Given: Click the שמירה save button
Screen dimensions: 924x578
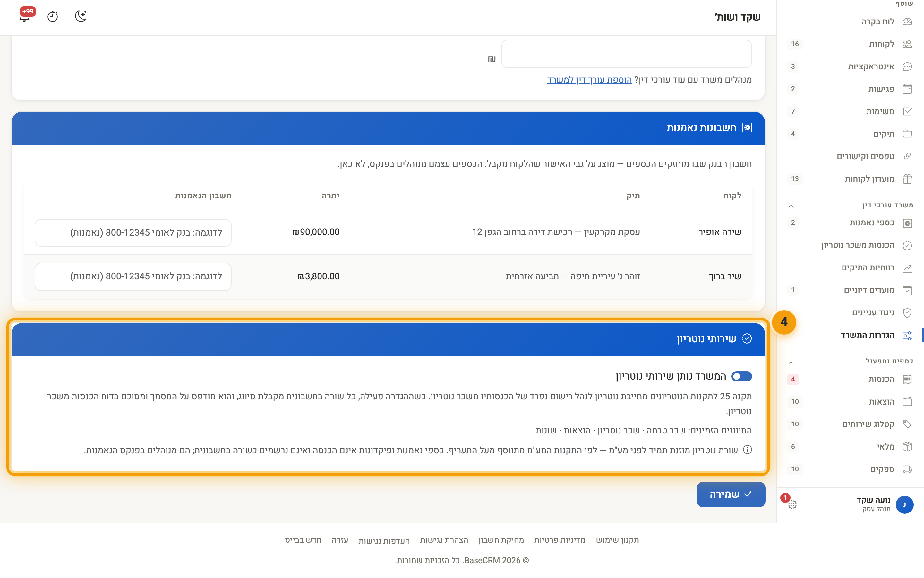Looking at the screenshot, I should pyautogui.click(x=731, y=495).
